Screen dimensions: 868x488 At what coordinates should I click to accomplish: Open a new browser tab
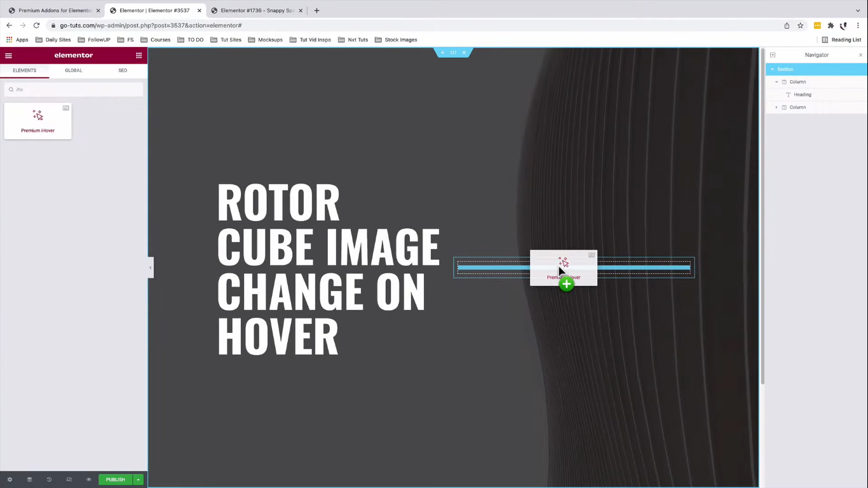coord(316,10)
